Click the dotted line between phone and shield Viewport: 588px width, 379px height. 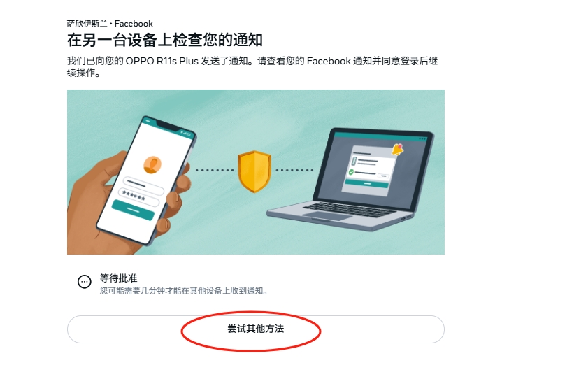tap(215, 170)
